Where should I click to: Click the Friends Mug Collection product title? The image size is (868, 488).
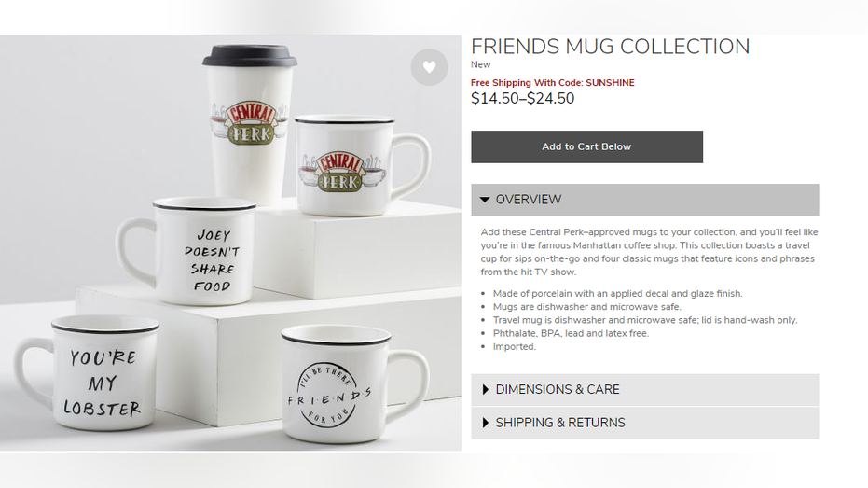(610, 47)
